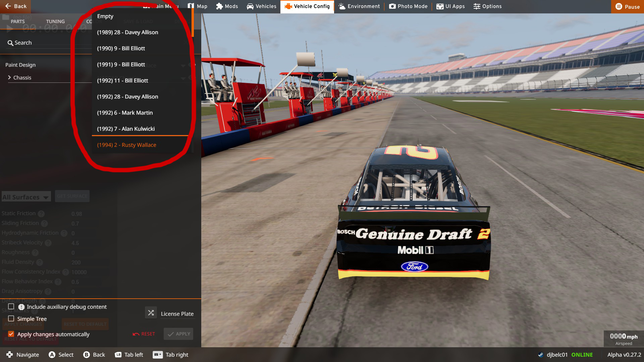The image size is (644, 362).
Task: Choose (1992) 11 - Bill Elliott
Action: pos(142,80)
